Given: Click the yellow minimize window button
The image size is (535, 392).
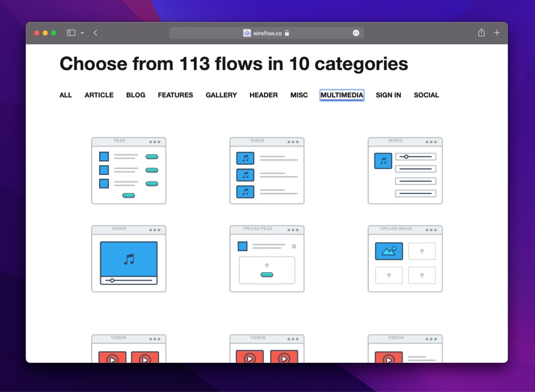Looking at the screenshot, I should pyautogui.click(x=45, y=33).
